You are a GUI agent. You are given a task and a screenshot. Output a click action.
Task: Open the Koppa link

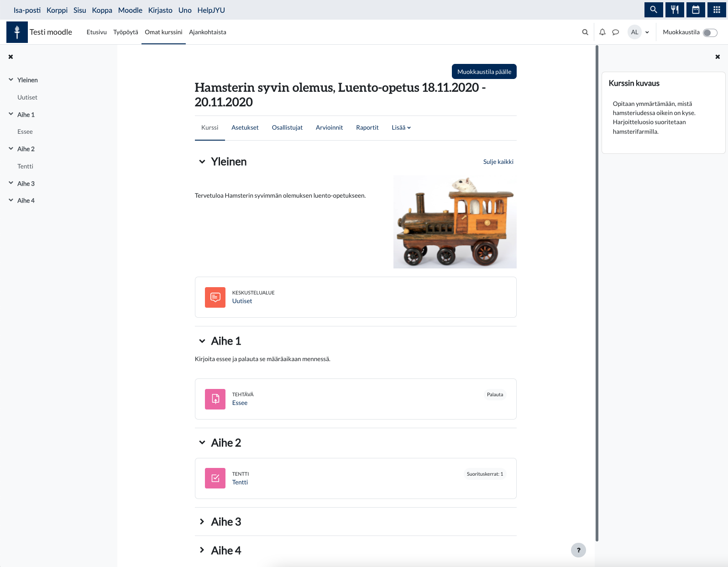click(x=102, y=10)
